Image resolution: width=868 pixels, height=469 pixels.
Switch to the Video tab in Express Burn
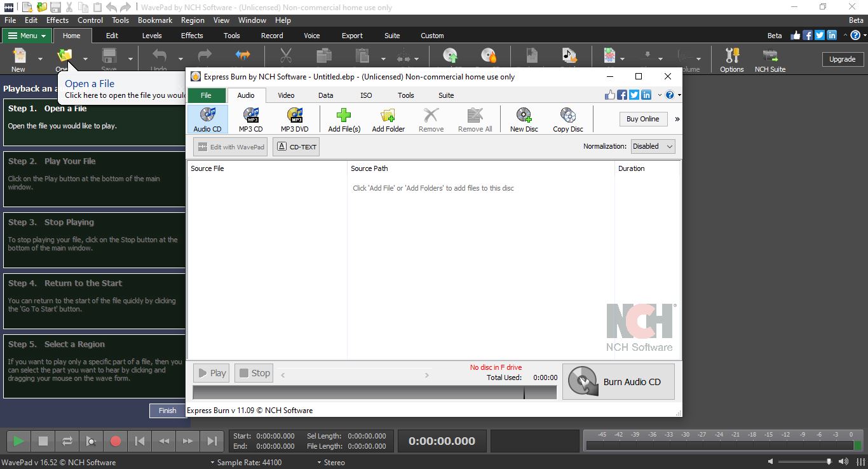(x=286, y=95)
